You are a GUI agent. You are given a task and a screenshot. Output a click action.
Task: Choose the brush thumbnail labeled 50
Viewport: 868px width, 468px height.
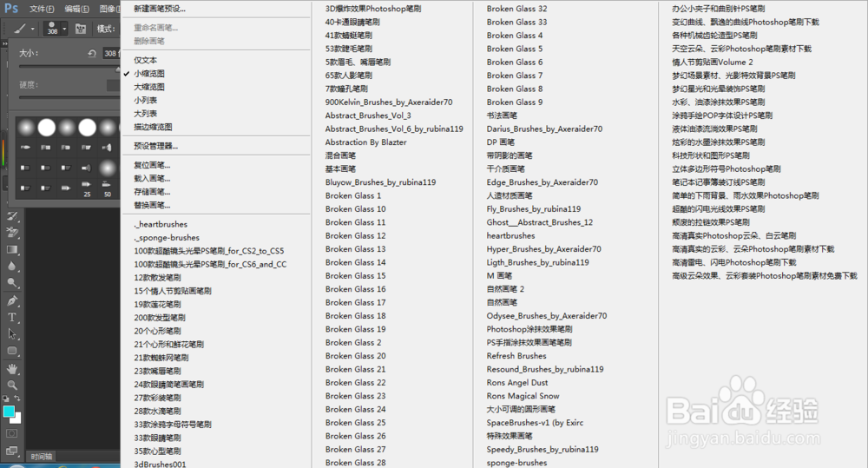[108, 188]
